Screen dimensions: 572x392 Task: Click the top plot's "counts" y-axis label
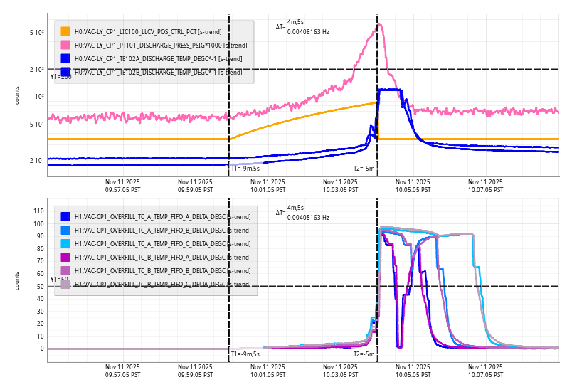pos(17,95)
